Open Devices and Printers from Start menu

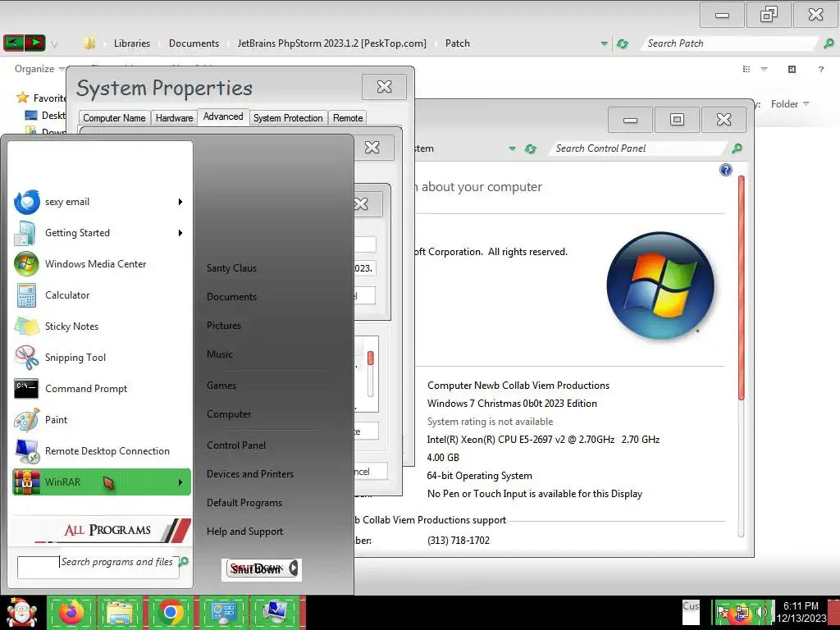(250, 474)
